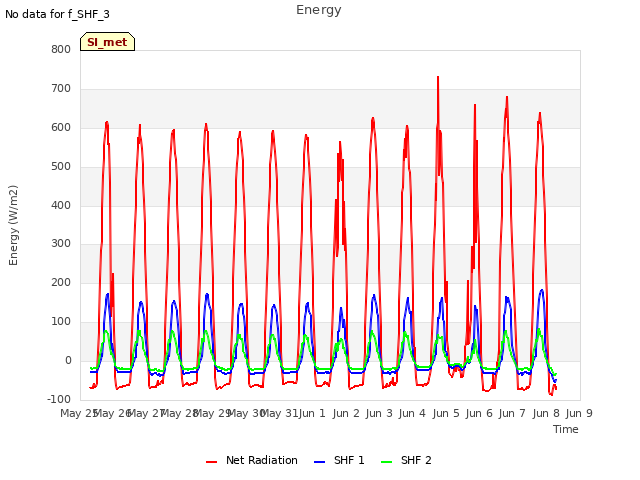Click the Energy chart title
Screen dimensions: 640x480
(x=319, y=10)
